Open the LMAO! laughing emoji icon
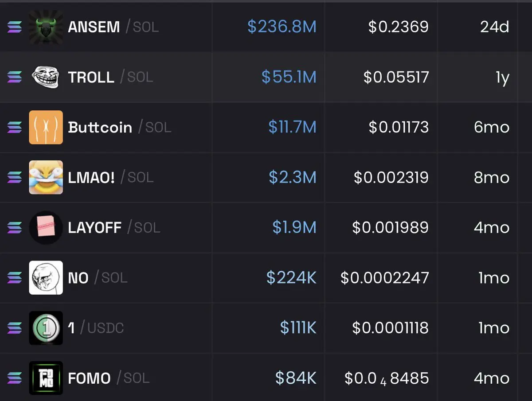 [x=46, y=177]
